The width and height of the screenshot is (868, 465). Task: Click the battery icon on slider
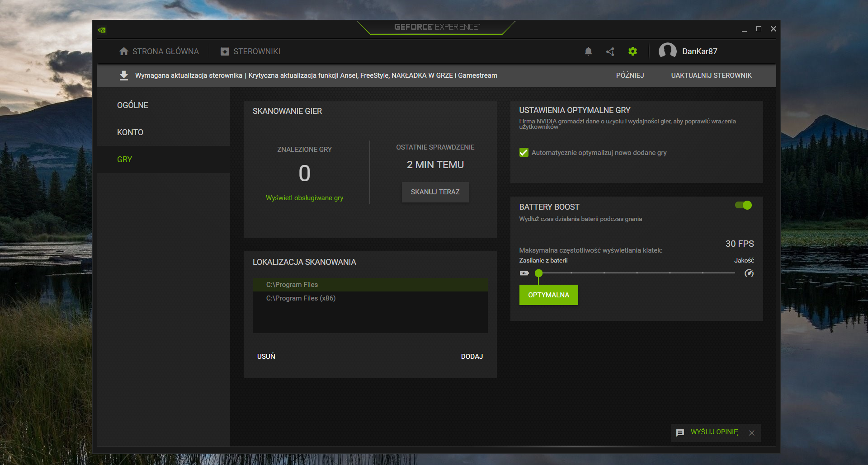524,273
